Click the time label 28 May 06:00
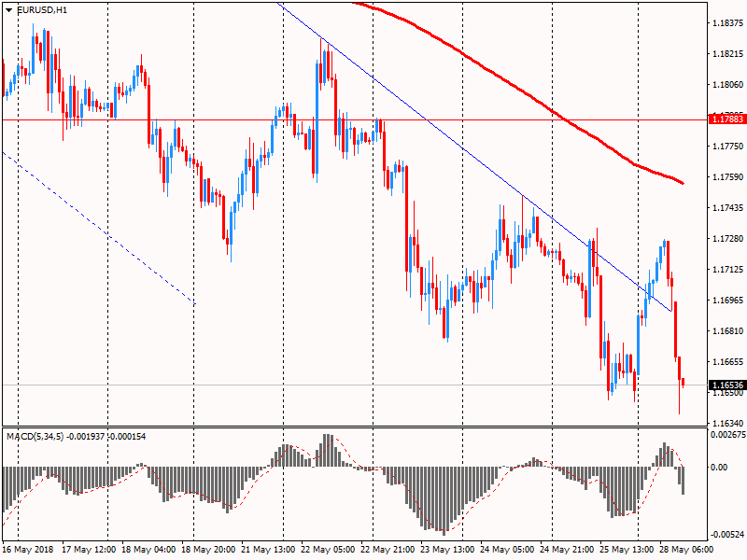Image resolution: width=747 pixels, height=560 pixels. [686, 550]
